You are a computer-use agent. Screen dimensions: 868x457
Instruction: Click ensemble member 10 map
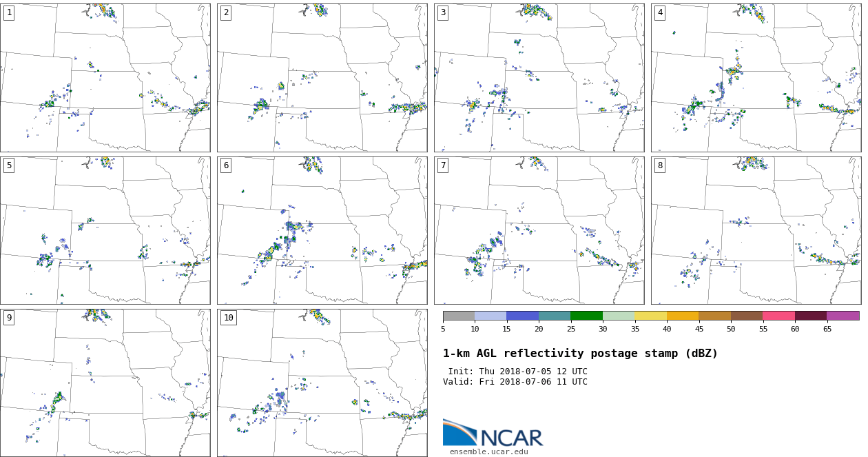pos(322,383)
